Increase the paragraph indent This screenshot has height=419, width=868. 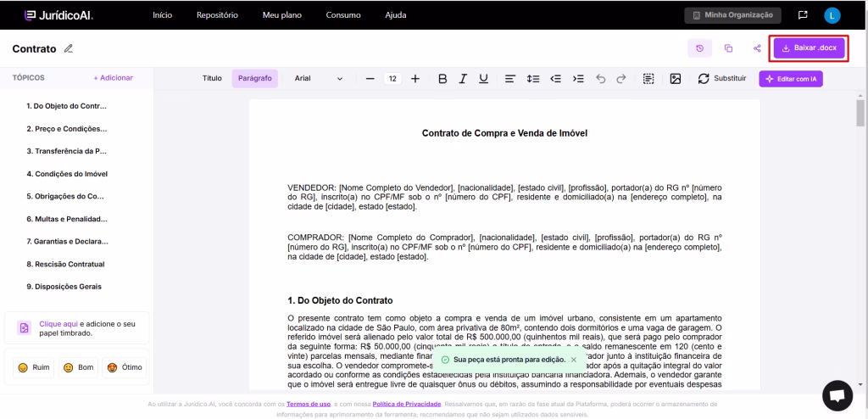578,79
